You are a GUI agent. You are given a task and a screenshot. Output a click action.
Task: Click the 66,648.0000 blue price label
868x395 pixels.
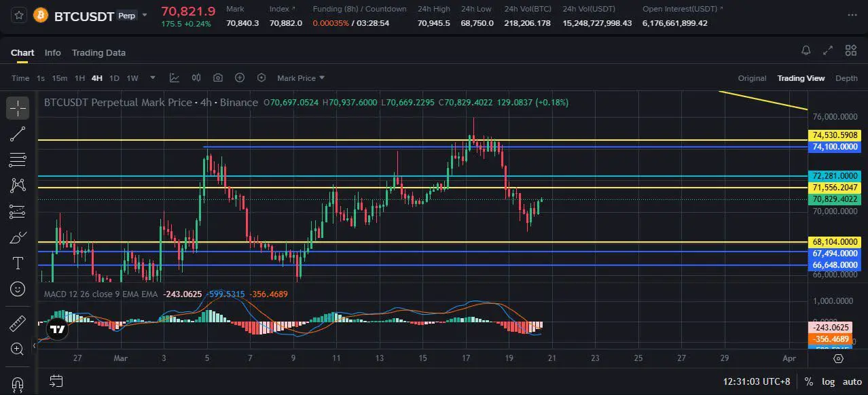click(835, 265)
